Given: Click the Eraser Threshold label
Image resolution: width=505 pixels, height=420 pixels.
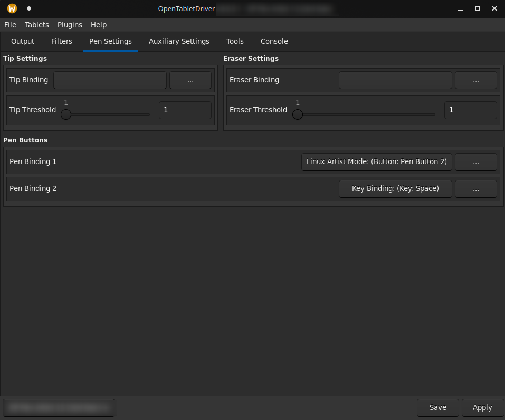Looking at the screenshot, I should pyautogui.click(x=258, y=110).
